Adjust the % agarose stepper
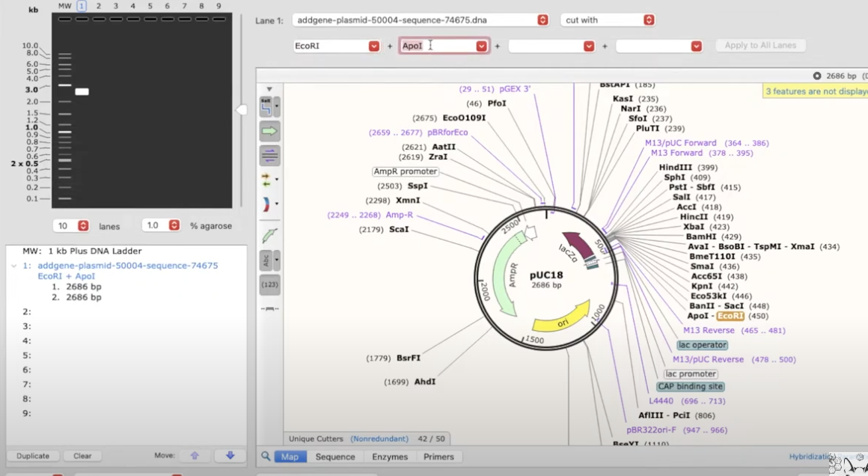The height and width of the screenshot is (476, 868). (x=174, y=225)
